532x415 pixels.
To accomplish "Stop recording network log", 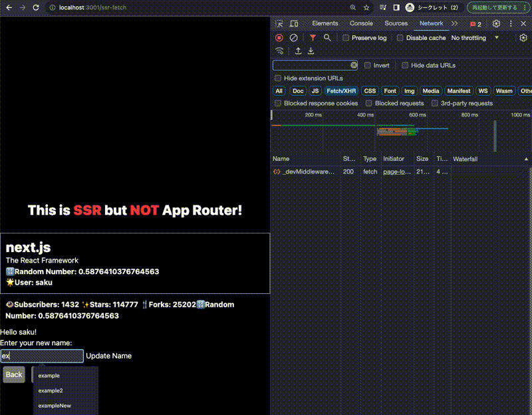I will 279,38.
